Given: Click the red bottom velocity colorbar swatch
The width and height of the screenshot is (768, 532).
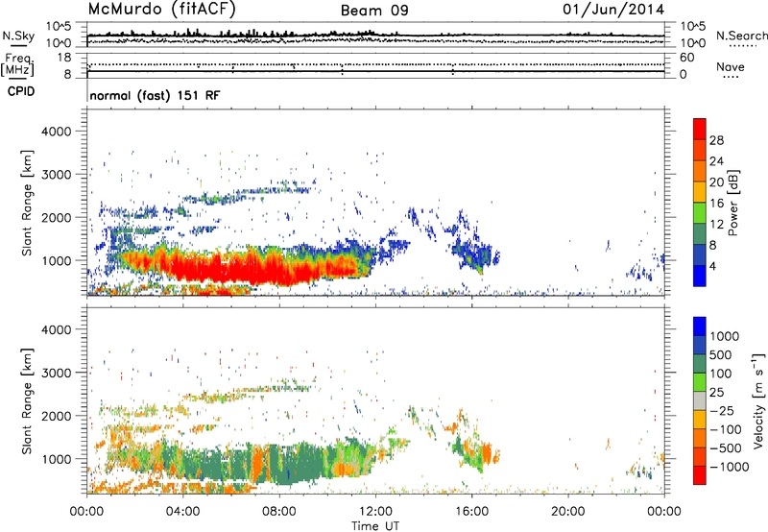Looking at the screenshot, I should tap(700, 475).
